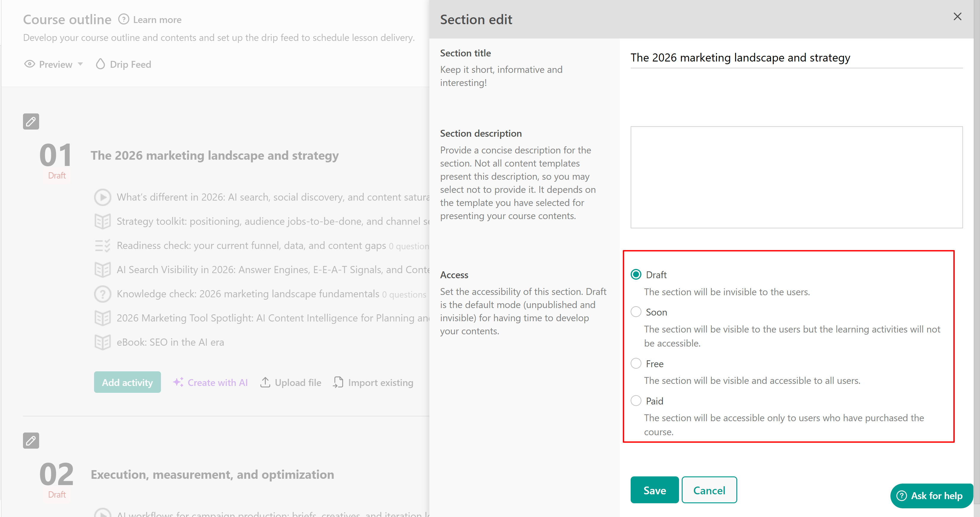This screenshot has height=517, width=980.
Task: Save the section changes
Action: (x=654, y=490)
